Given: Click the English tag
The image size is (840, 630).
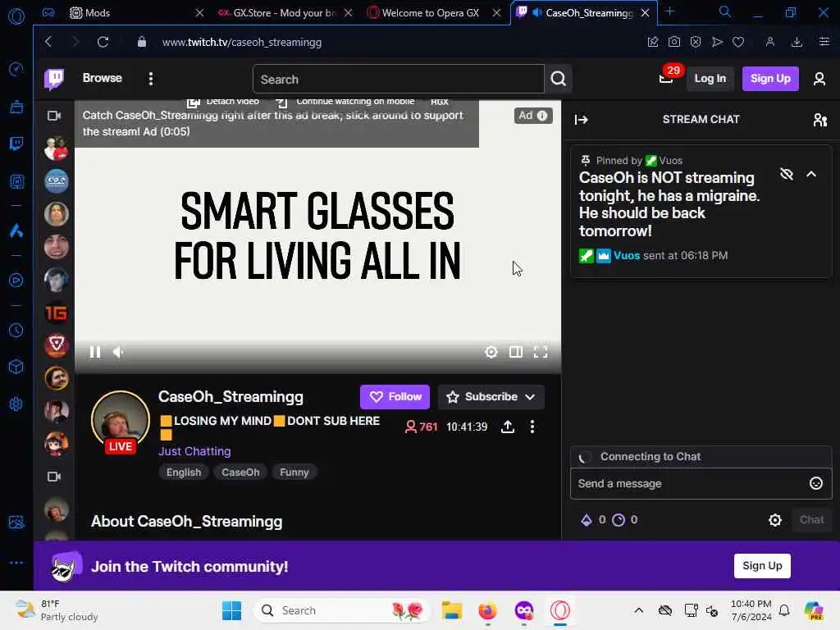Looking at the screenshot, I should (184, 472).
